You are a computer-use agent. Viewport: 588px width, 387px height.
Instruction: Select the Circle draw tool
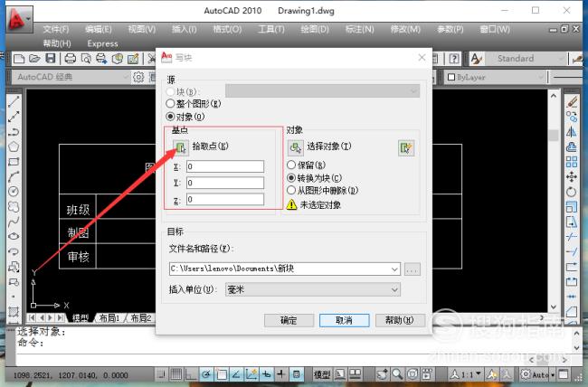tap(14, 192)
